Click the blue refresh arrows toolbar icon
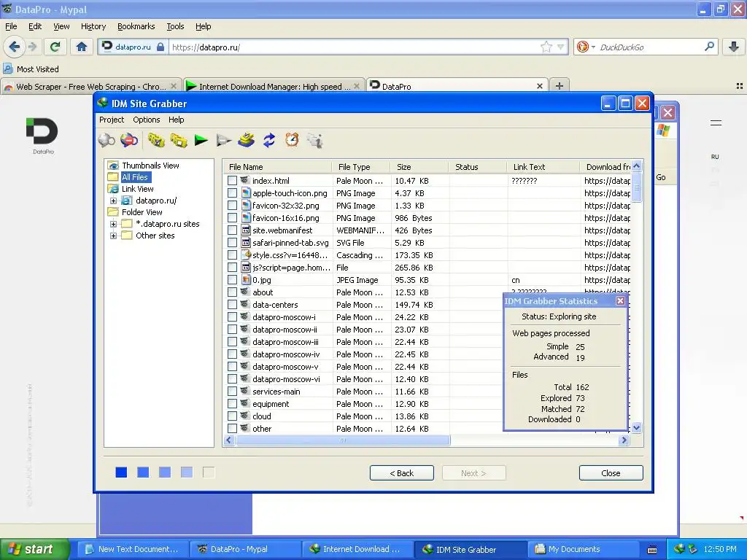 click(x=269, y=141)
